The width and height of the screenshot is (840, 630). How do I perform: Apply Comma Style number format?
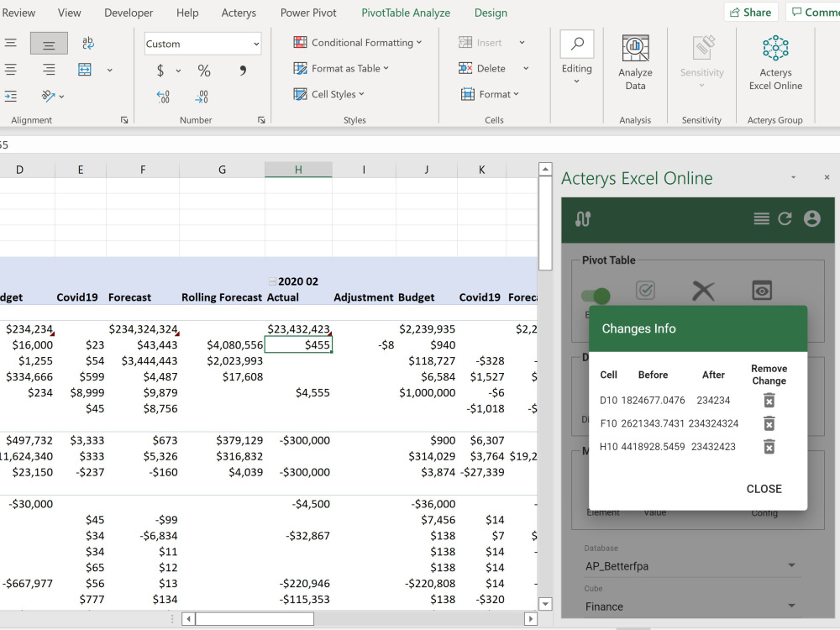coord(243,71)
